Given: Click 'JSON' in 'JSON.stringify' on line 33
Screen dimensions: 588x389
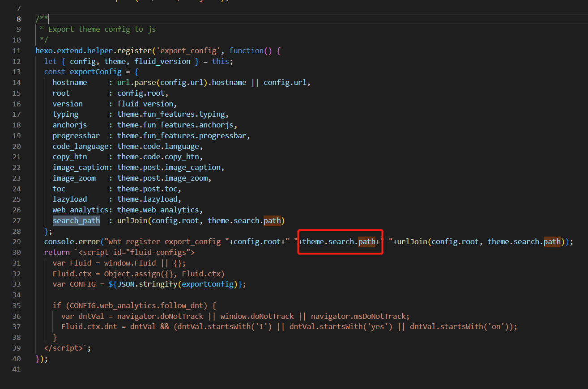Looking at the screenshot, I should pyautogui.click(x=126, y=284).
